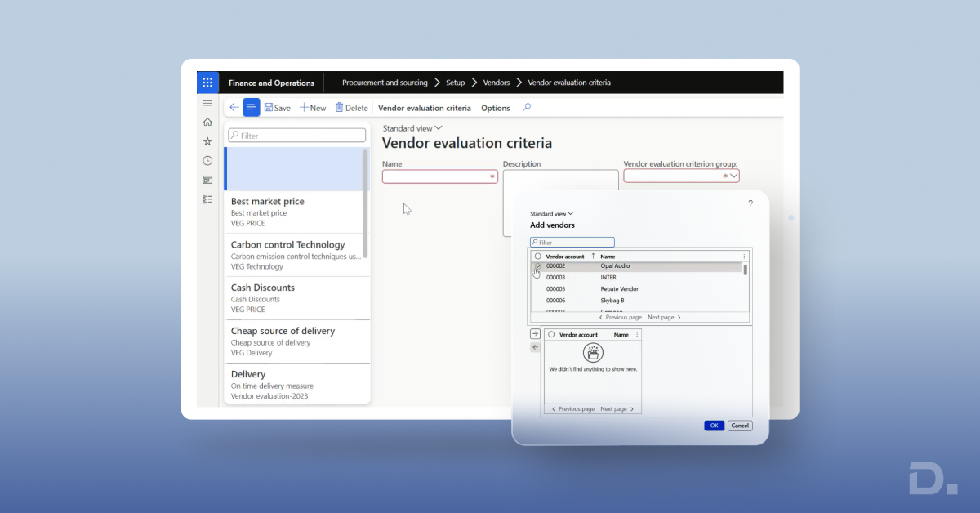The image size is (980, 513).
Task: Navigate to Setup breadcrumb
Action: (x=455, y=83)
